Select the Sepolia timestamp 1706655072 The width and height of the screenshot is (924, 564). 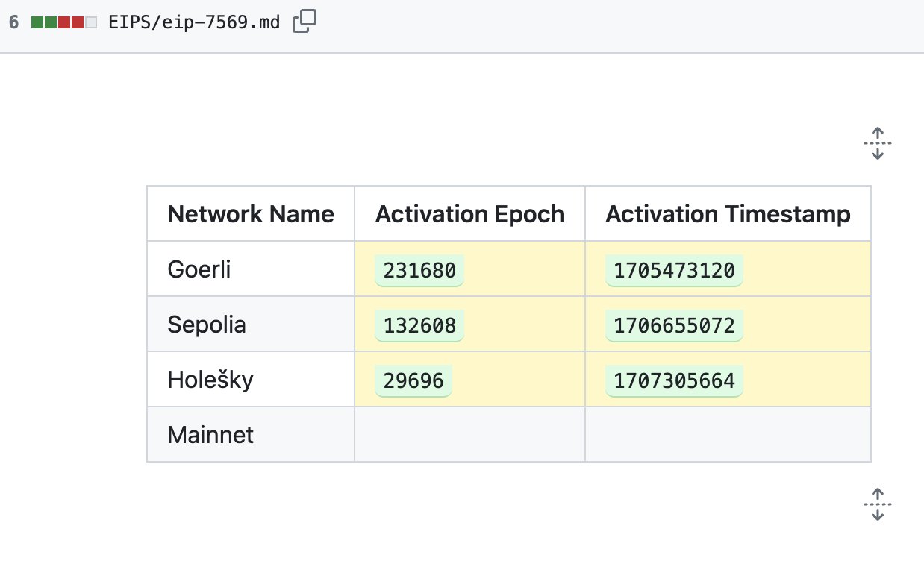coord(674,325)
